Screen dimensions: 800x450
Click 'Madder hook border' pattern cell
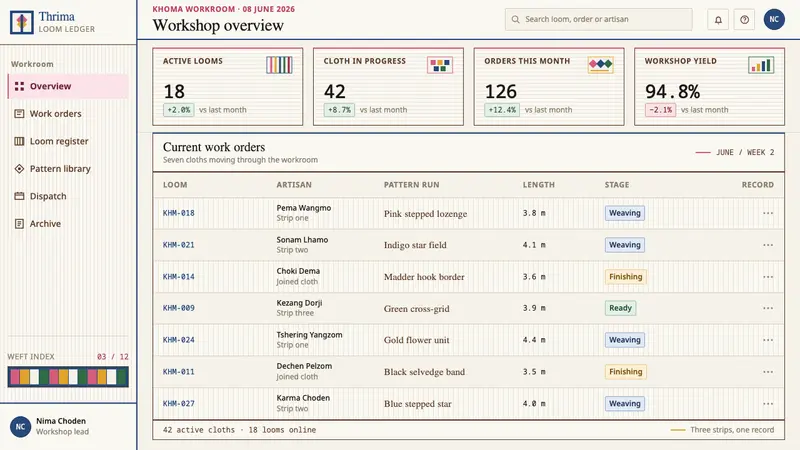(424, 277)
